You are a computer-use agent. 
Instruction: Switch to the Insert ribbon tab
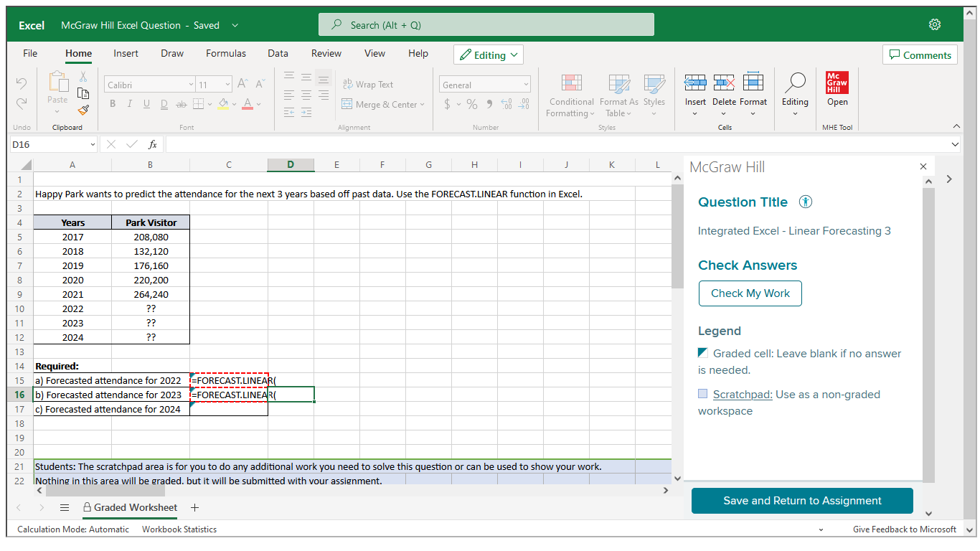tap(126, 53)
